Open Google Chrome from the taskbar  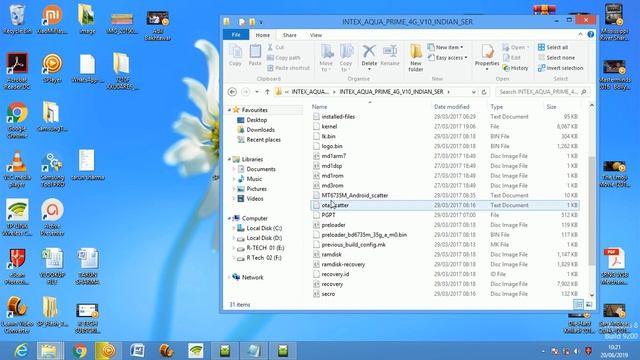click(x=80, y=351)
